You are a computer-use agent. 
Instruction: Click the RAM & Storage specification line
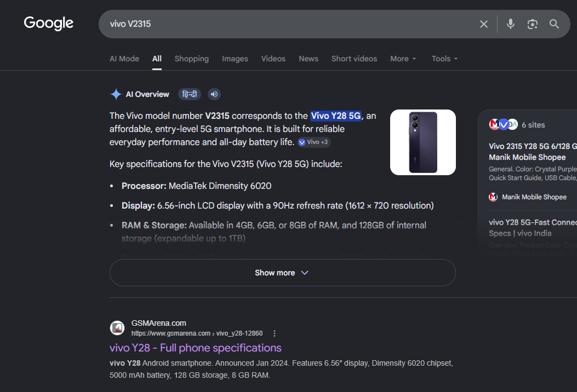tap(274, 232)
